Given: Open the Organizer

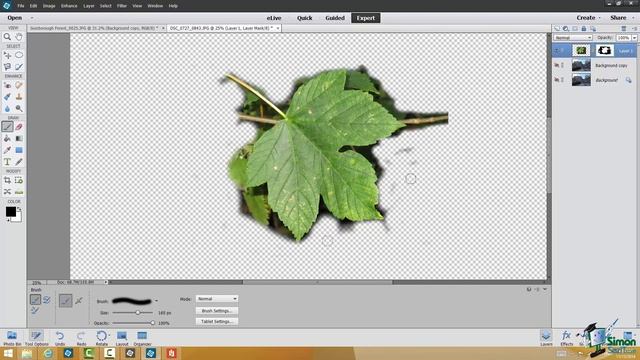Looking at the screenshot, I should tap(142, 338).
